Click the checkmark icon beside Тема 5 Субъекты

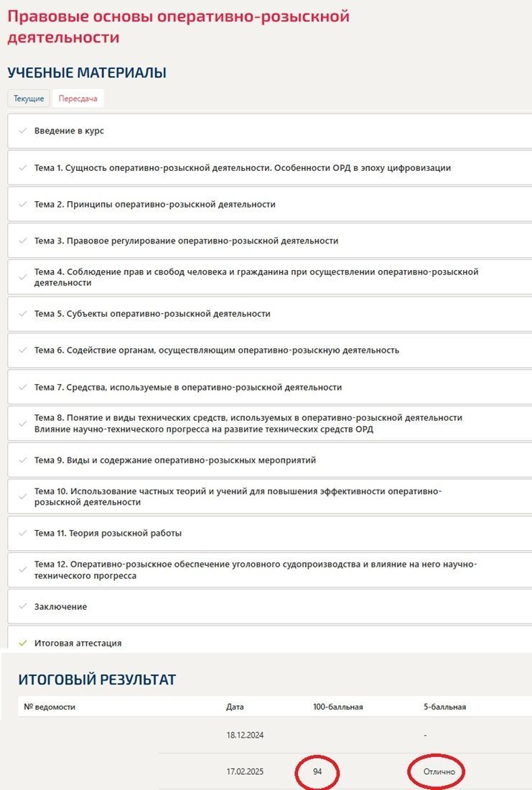[23, 313]
